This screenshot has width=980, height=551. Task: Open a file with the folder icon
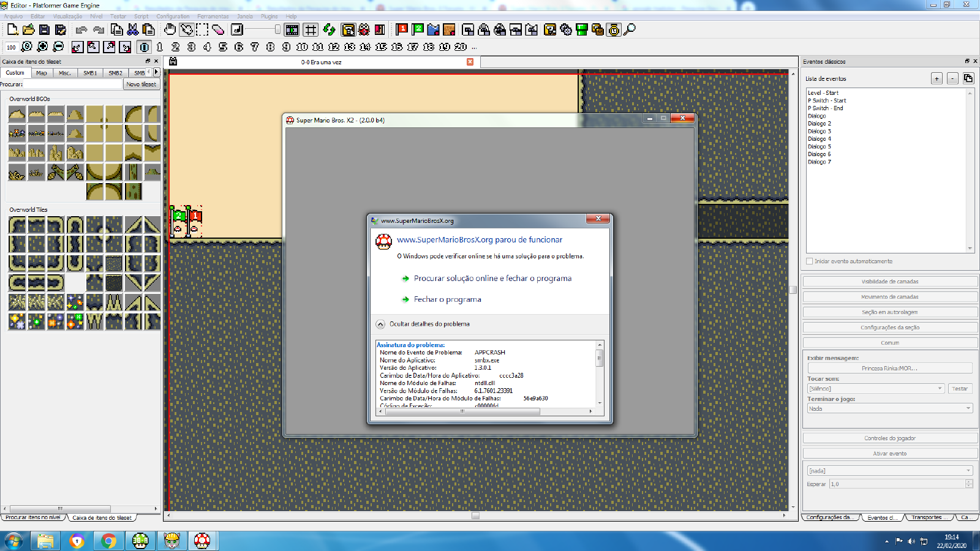click(29, 29)
